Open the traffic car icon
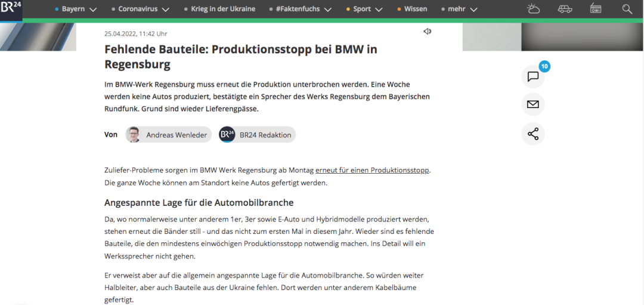Viewport: 644px width, 305px height. click(565, 8)
